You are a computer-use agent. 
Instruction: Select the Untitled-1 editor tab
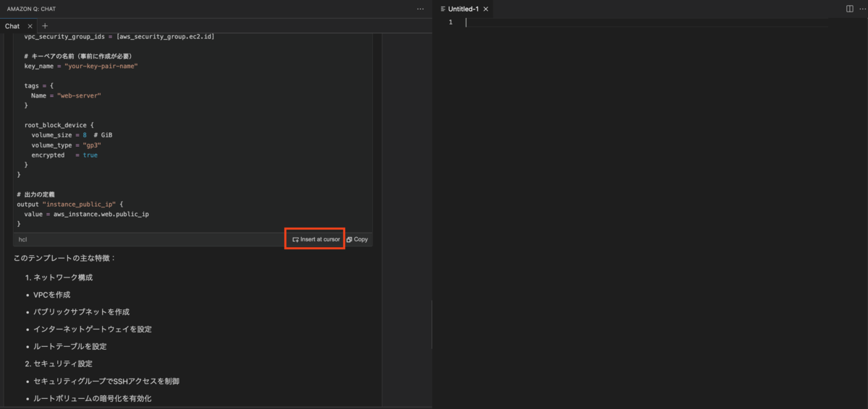click(463, 9)
